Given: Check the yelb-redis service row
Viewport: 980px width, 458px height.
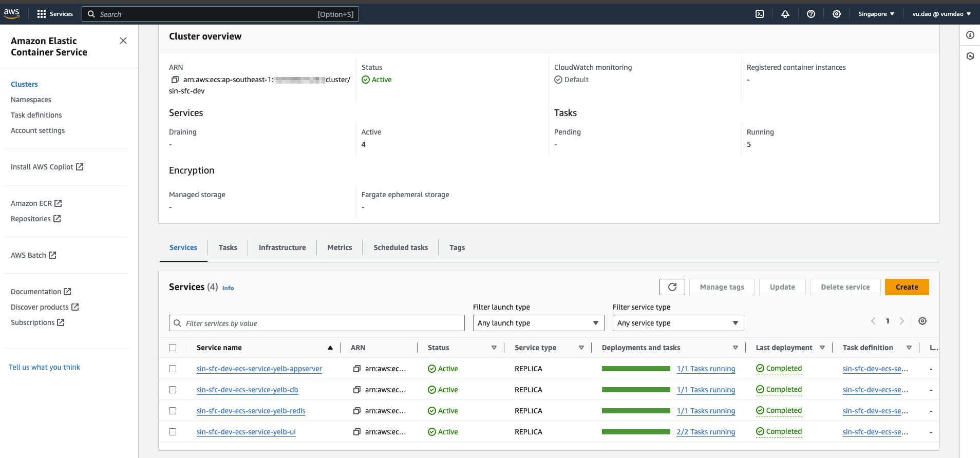Looking at the screenshot, I should (173, 411).
